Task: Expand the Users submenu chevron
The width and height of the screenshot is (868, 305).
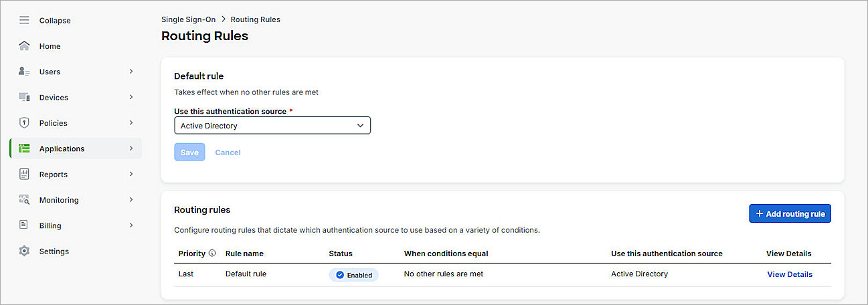Action: pos(131,72)
